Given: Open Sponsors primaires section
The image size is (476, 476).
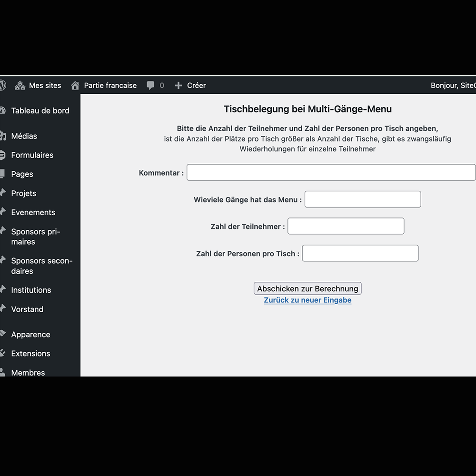Looking at the screenshot, I should [x=35, y=237].
